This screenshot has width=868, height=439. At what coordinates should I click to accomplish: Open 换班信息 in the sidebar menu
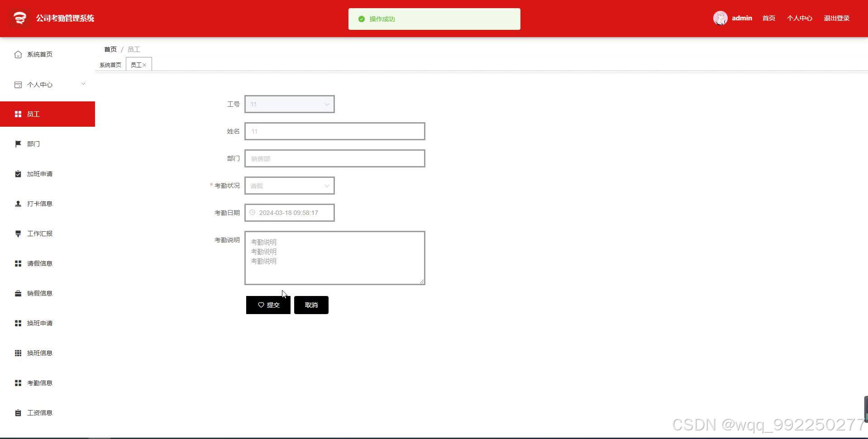[x=48, y=353]
